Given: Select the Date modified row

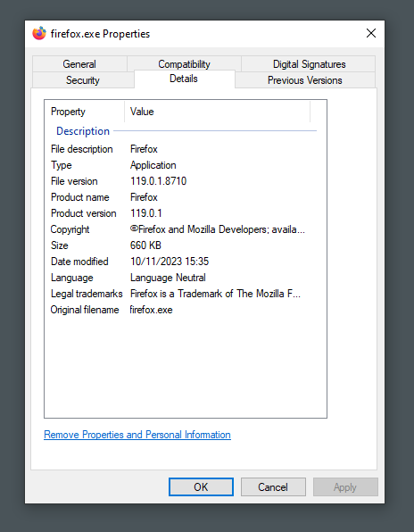Looking at the screenshot, I should pyautogui.click(x=183, y=262).
